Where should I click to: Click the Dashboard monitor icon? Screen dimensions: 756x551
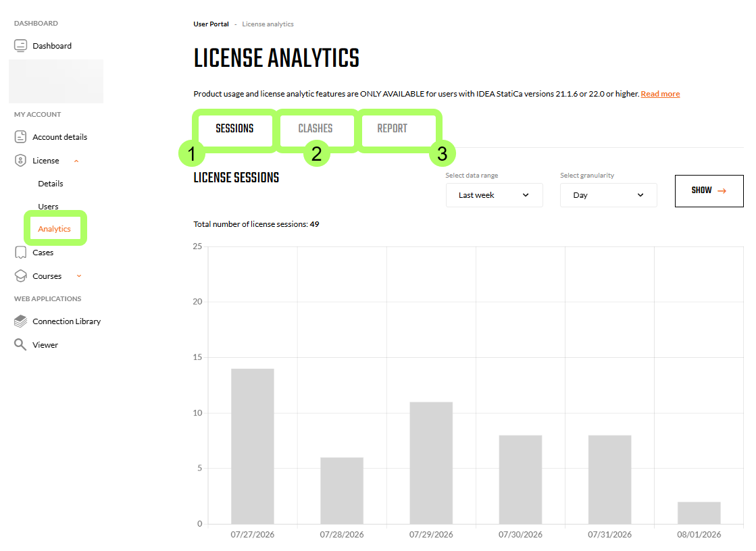21,46
